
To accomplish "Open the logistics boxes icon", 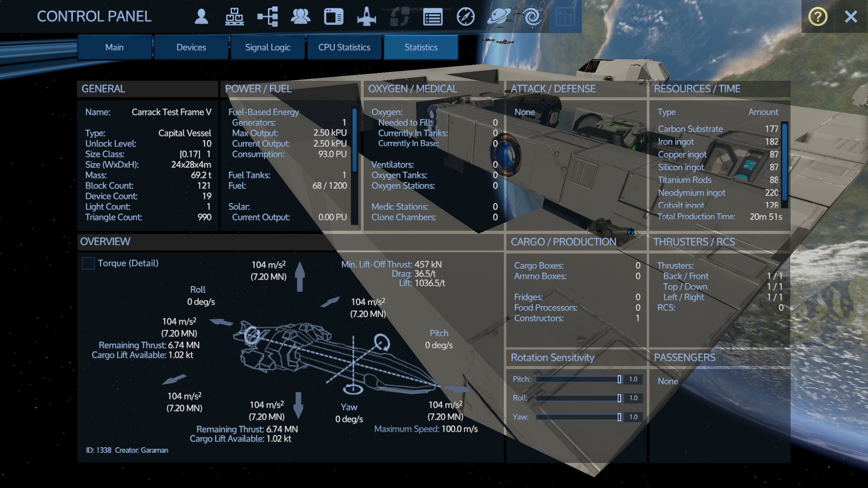I will coord(234,17).
